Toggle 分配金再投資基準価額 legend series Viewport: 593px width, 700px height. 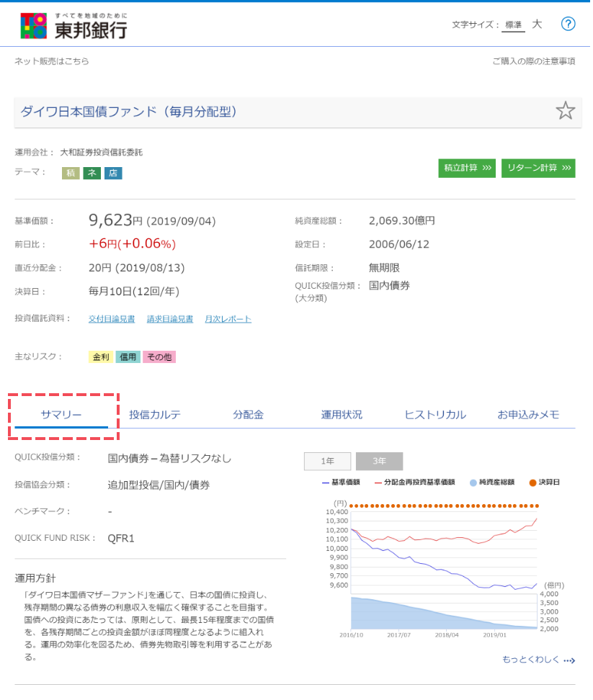(x=415, y=482)
